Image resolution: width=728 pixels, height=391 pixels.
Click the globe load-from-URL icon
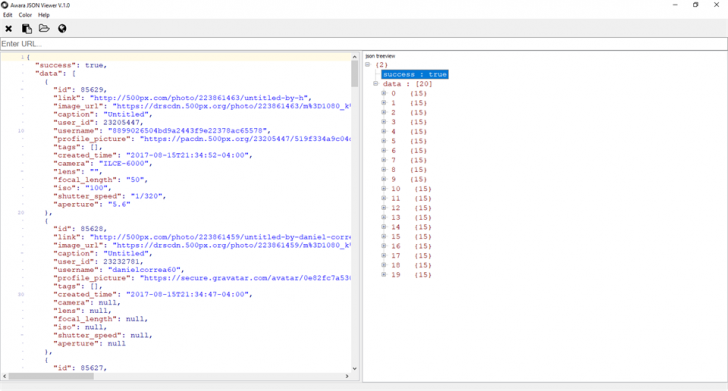tap(62, 29)
